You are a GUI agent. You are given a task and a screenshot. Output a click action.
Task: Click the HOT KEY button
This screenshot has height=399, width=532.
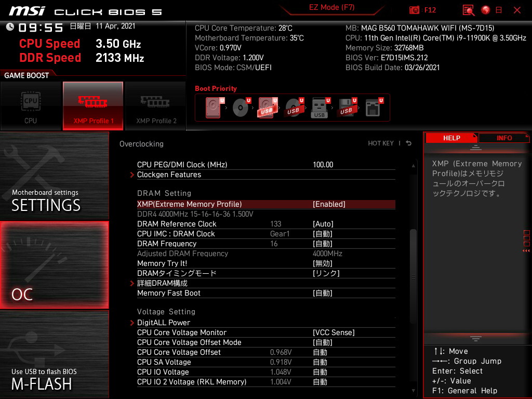tap(381, 143)
